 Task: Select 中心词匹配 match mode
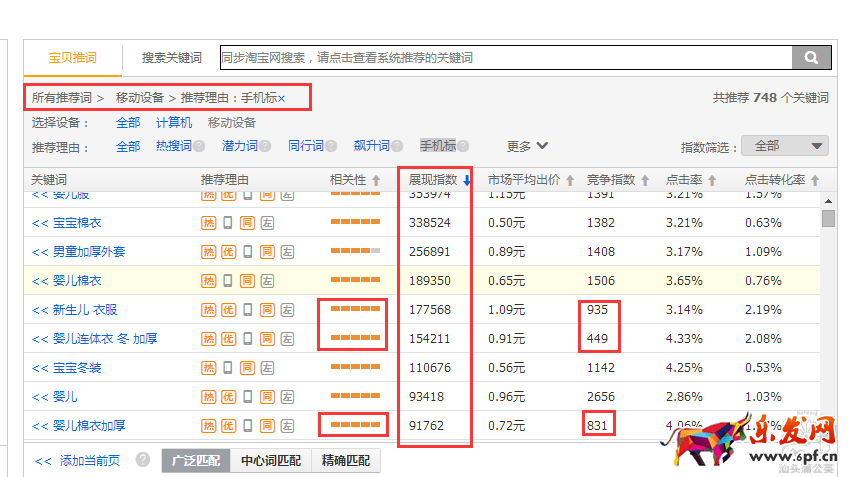(x=270, y=461)
